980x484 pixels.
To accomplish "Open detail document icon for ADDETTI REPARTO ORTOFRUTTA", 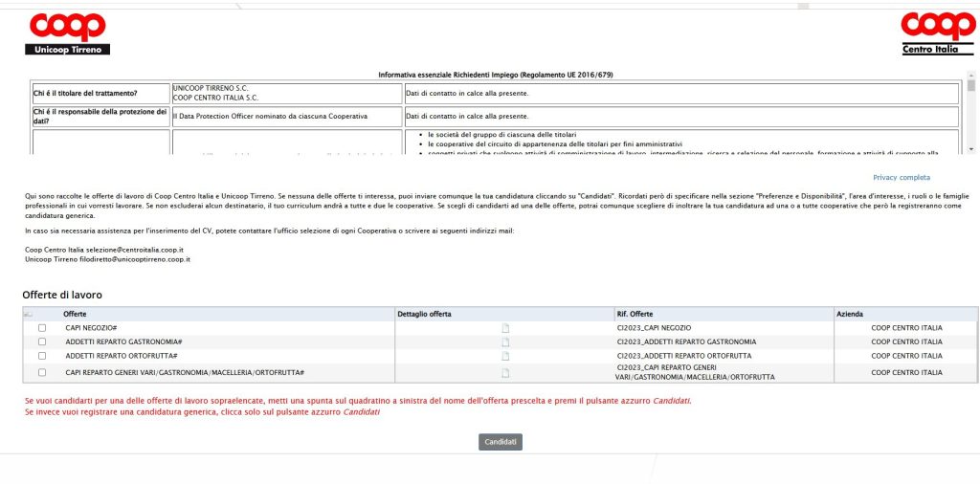I will coord(506,356).
